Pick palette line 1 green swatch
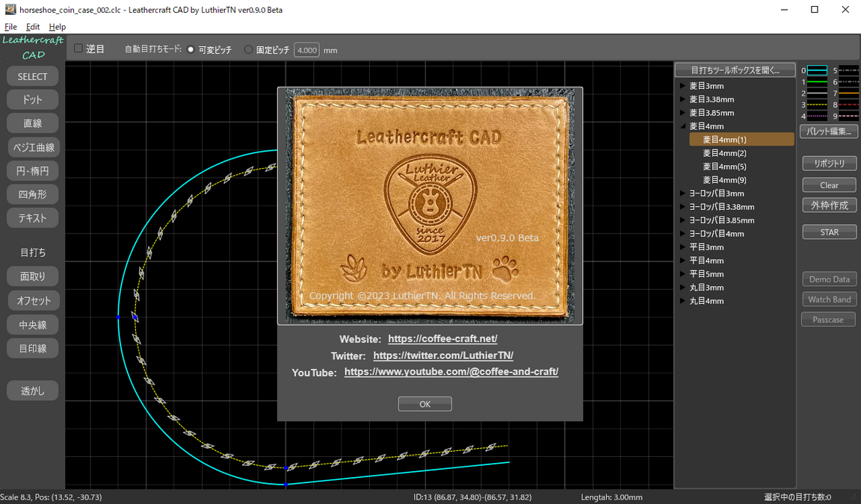Image resolution: width=861 pixels, height=504 pixels. click(817, 81)
